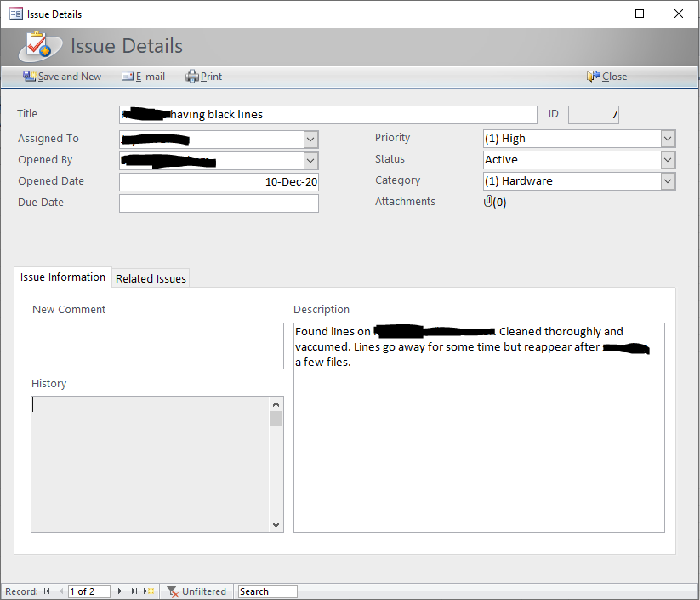
Task: Click the Category value (1) Hardware
Action: pyautogui.click(x=519, y=181)
